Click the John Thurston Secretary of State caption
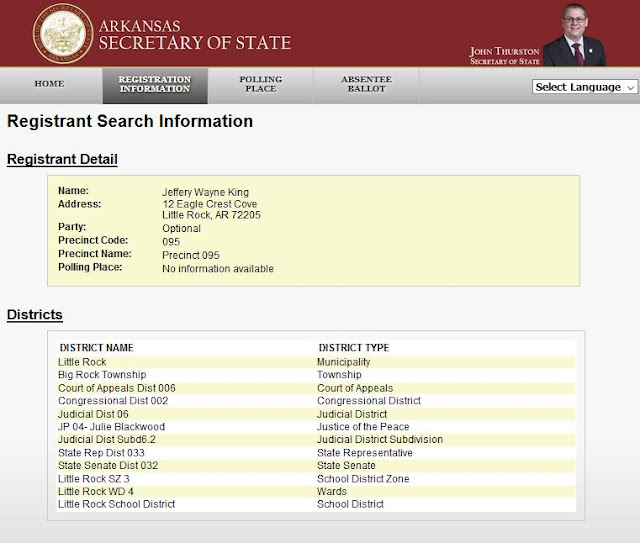Image resolution: width=640 pixels, height=543 pixels. [504, 56]
